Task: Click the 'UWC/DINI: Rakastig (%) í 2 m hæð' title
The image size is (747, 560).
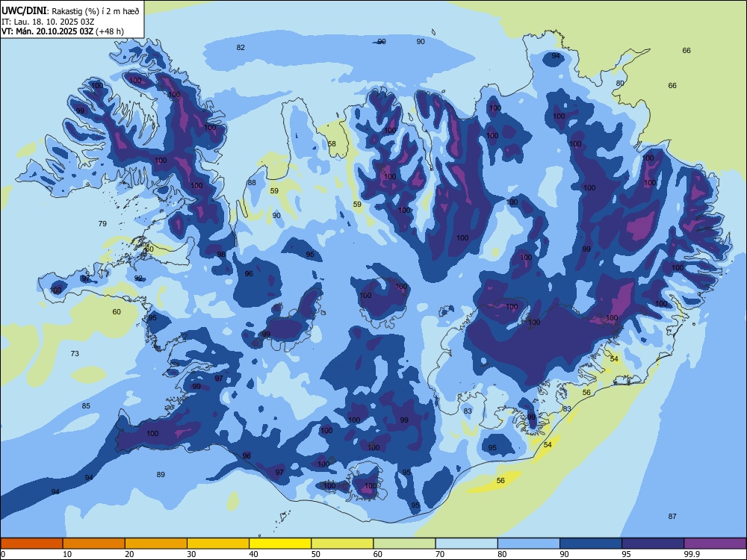Action: (x=70, y=10)
